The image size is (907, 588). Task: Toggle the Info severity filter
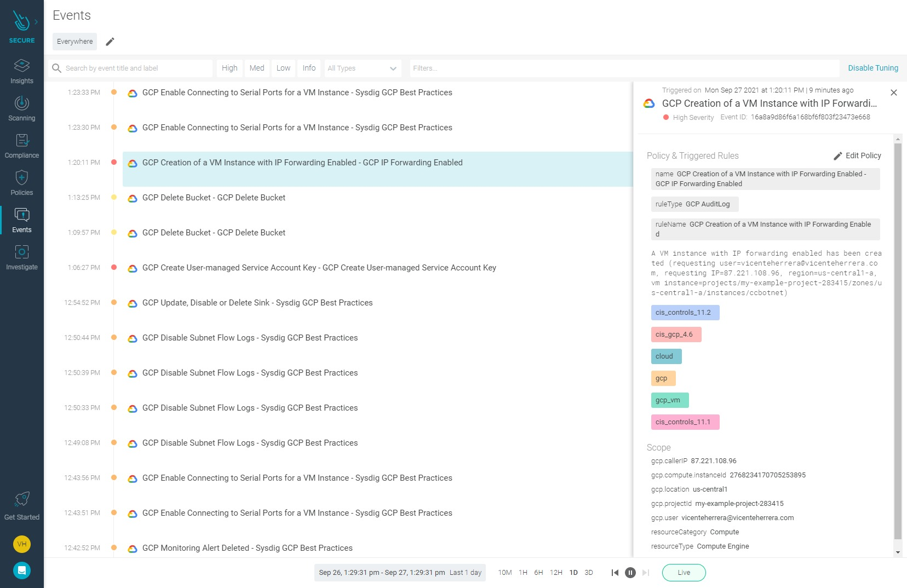(x=309, y=68)
